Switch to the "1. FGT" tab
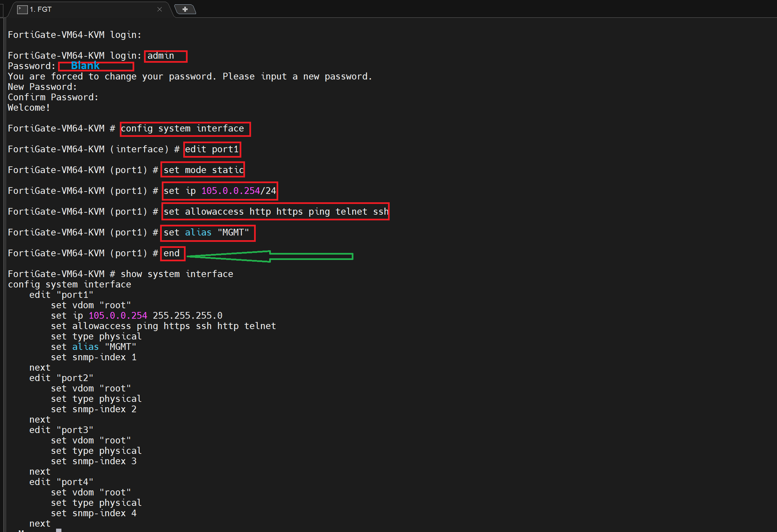The height and width of the screenshot is (532, 777). (40, 9)
